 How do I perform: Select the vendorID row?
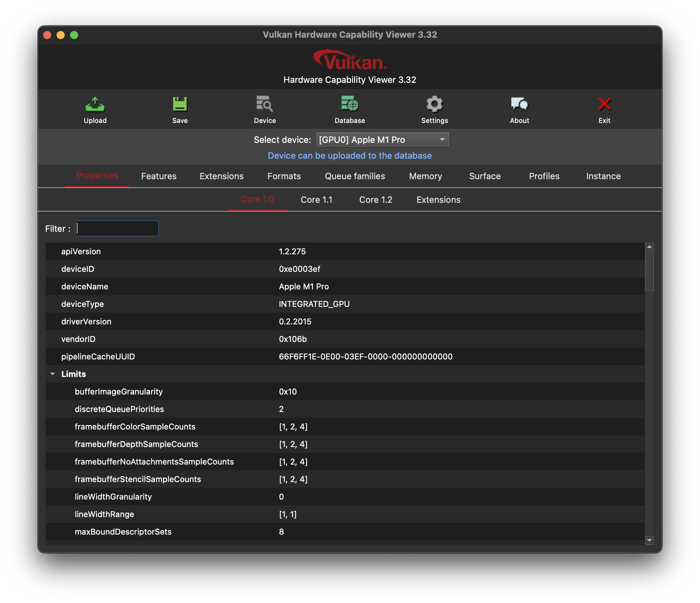tap(345, 339)
